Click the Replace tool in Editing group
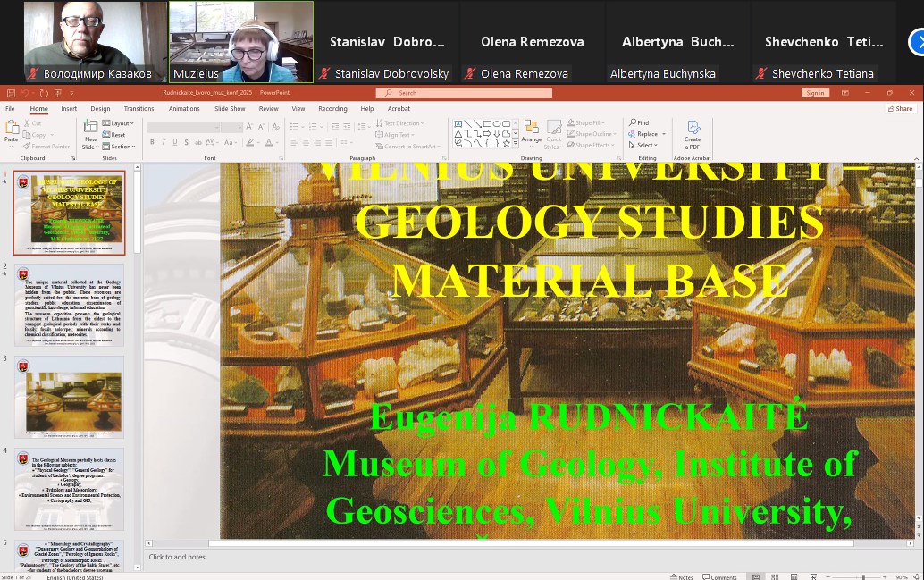This screenshot has width=924, height=580. pyautogui.click(x=643, y=134)
